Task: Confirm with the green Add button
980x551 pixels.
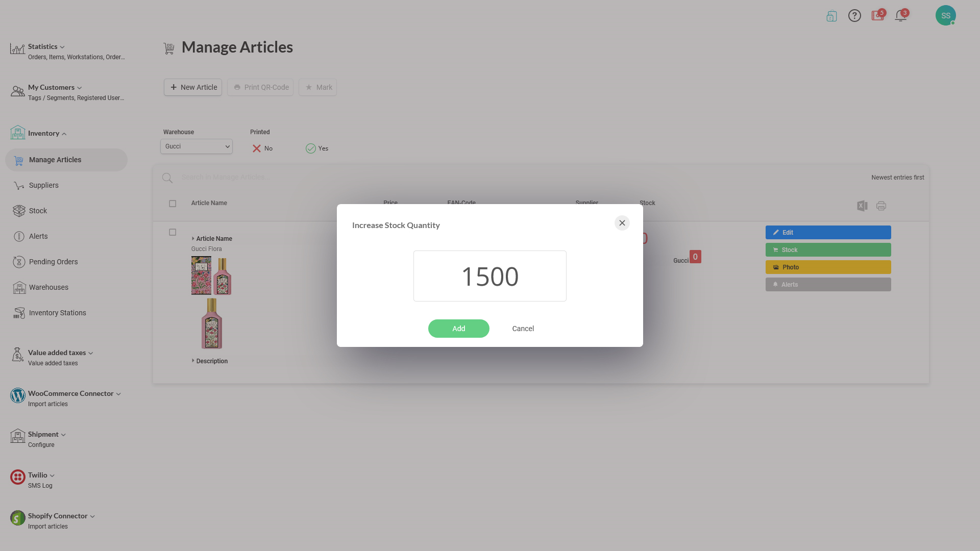Action: (x=459, y=329)
